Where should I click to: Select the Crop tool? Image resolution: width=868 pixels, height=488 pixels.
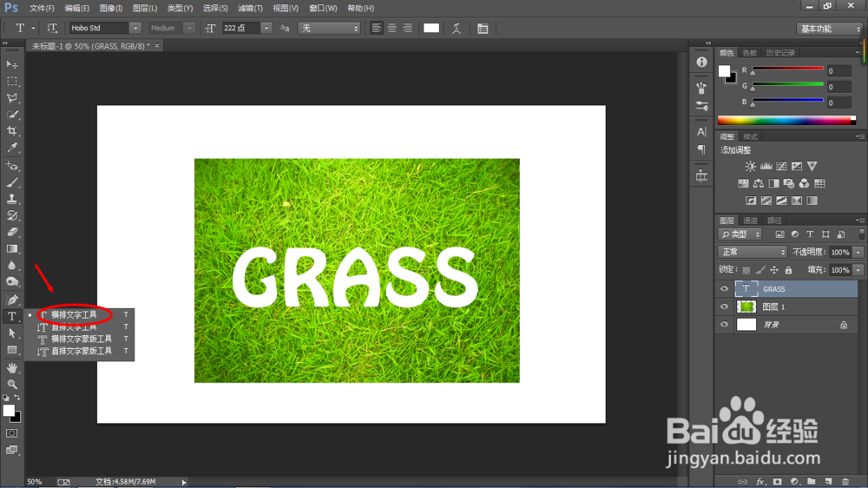pos(11,131)
